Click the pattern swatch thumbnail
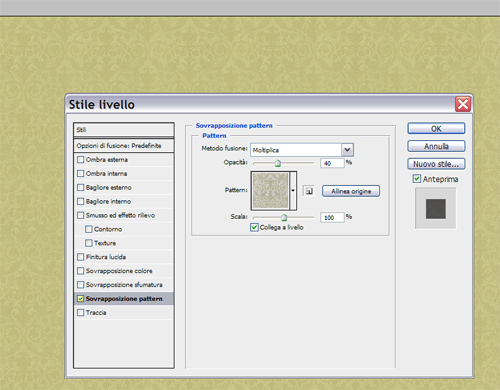This screenshot has height=390, width=500. (x=270, y=191)
